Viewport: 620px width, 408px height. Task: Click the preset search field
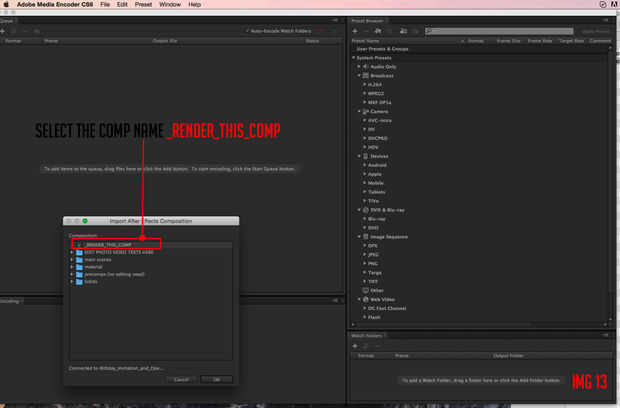tap(499, 31)
